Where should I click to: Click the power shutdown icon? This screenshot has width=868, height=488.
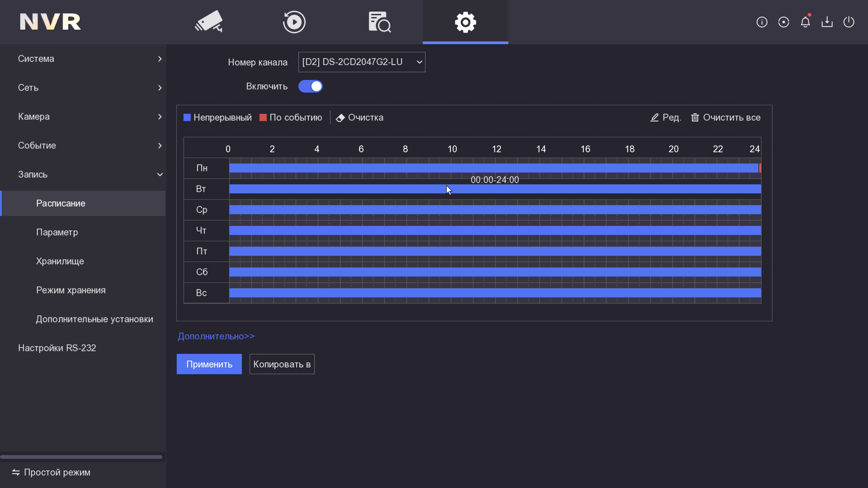[849, 22]
